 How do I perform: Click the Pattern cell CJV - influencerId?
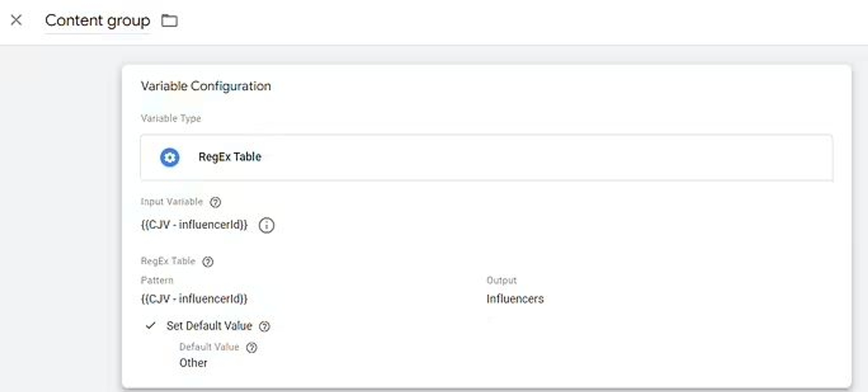click(x=194, y=299)
